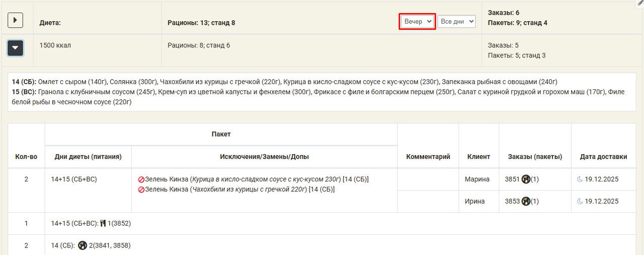This screenshot has width=644, height=255.
Task: Click moon icon beside Marina's delivery date
Action: click(x=580, y=179)
